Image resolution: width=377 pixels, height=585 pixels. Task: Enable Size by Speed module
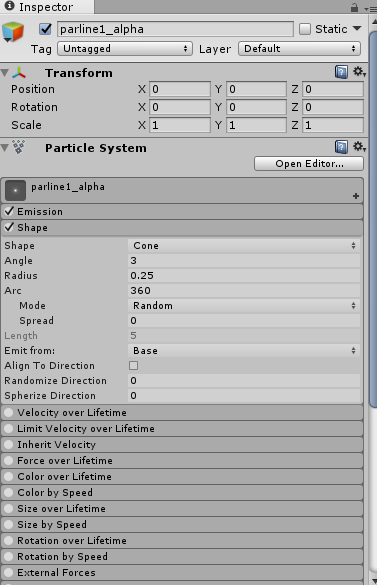click(8, 525)
